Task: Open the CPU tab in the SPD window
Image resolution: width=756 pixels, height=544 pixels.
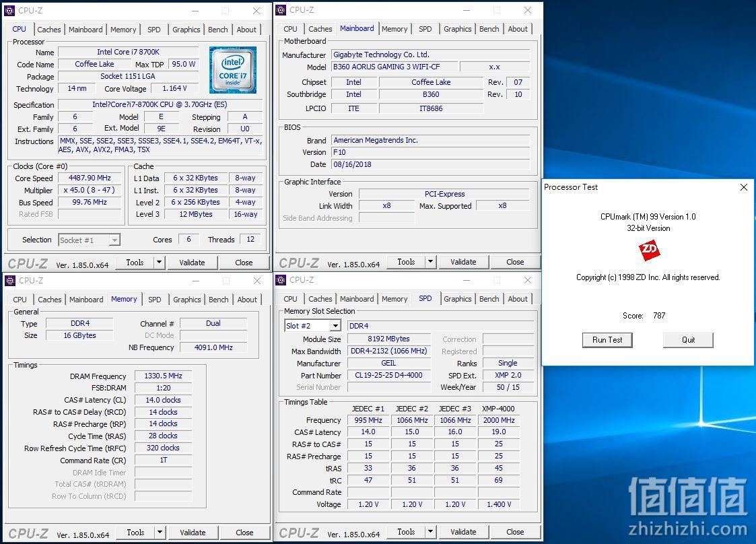Action: [x=291, y=299]
